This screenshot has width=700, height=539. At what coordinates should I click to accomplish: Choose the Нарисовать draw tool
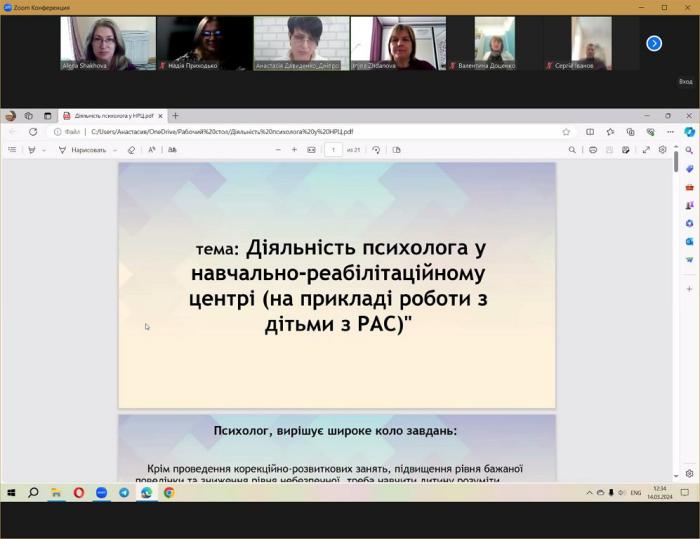[82, 150]
